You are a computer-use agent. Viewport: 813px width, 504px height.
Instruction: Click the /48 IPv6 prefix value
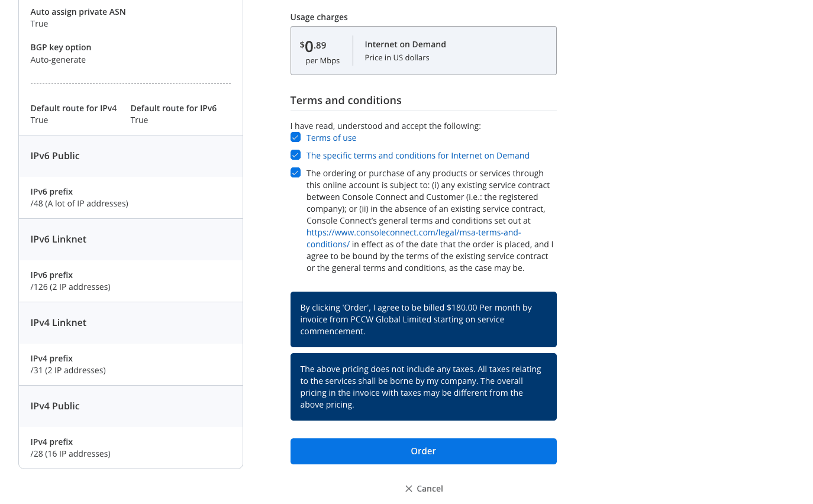click(x=79, y=203)
